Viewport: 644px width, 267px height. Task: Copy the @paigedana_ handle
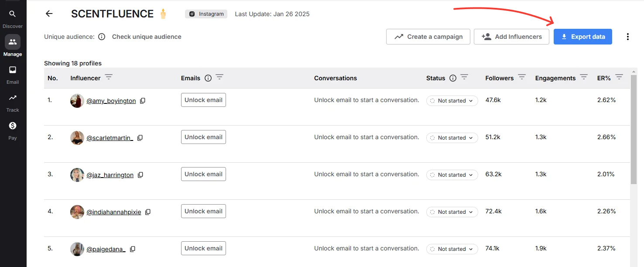pyautogui.click(x=133, y=249)
